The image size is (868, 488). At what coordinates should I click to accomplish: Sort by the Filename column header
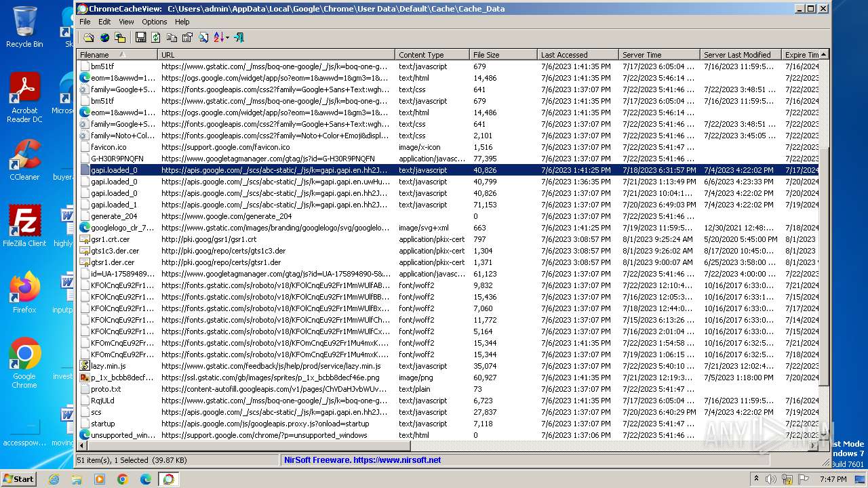click(x=117, y=55)
